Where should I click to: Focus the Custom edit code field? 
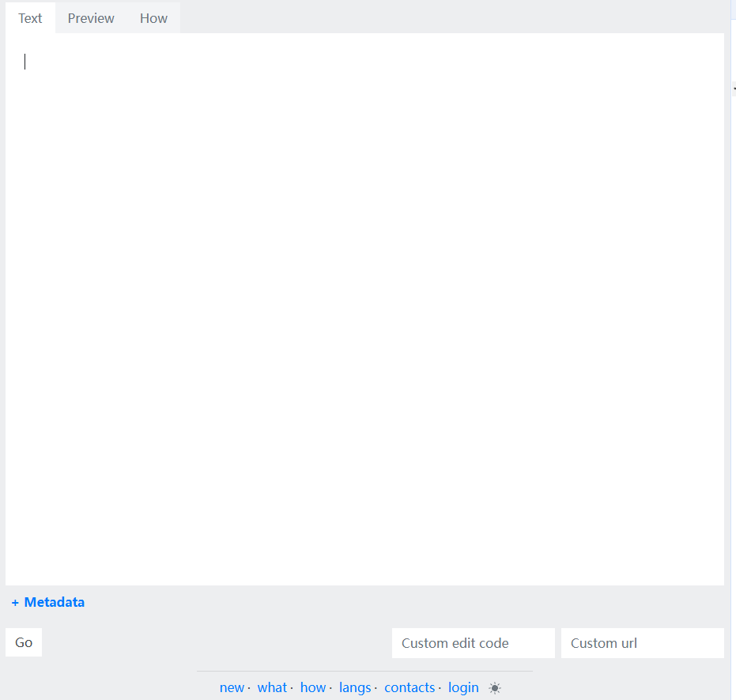pos(473,643)
